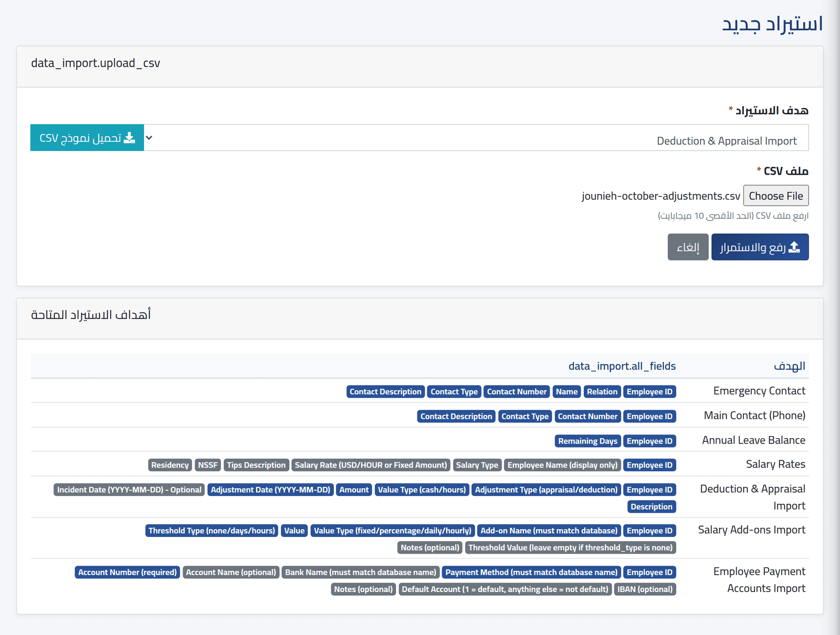Select the Emergency Contact row label
The height and width of the screenshot is (635, 840).
click(x=759, y=391)
